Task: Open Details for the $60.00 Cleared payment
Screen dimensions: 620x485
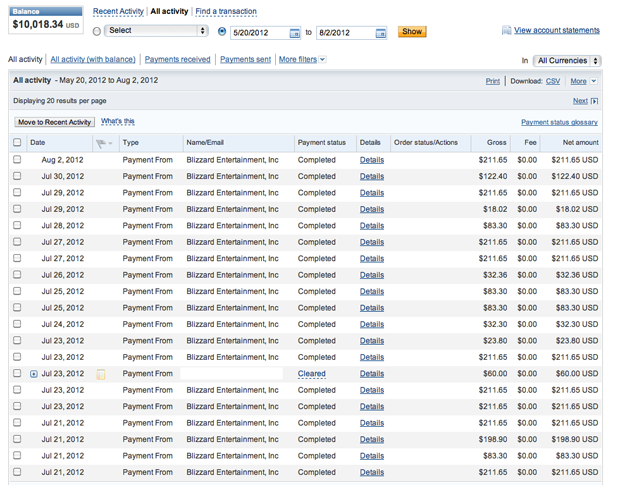Action: pyautogui.click(x=372, y=374)
